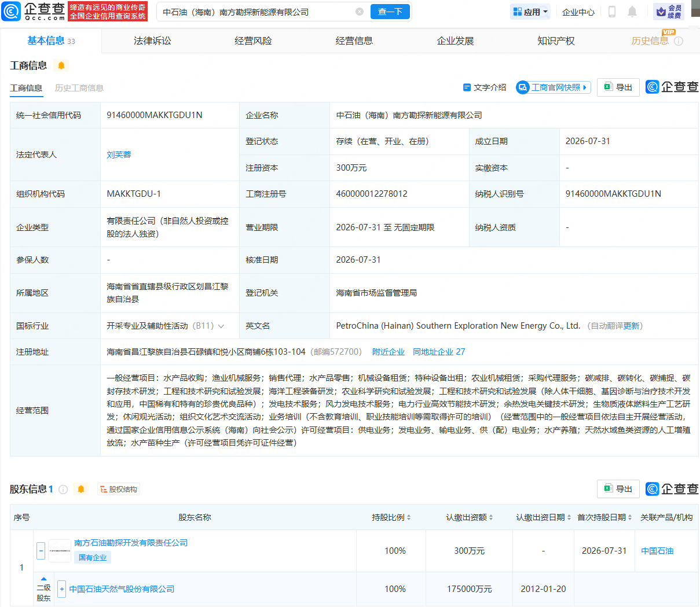Open the 工商官网快照 dropdown button
700x607 pixels.
pyautogui.click(x=554, y=87)
